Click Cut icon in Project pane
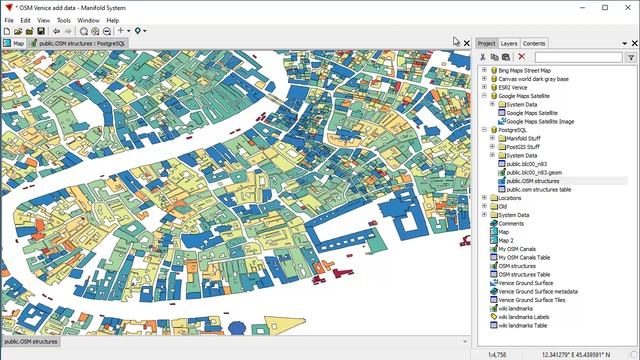Screen dimensions: 640x360 pyautogui.click(x=483, y=57)
